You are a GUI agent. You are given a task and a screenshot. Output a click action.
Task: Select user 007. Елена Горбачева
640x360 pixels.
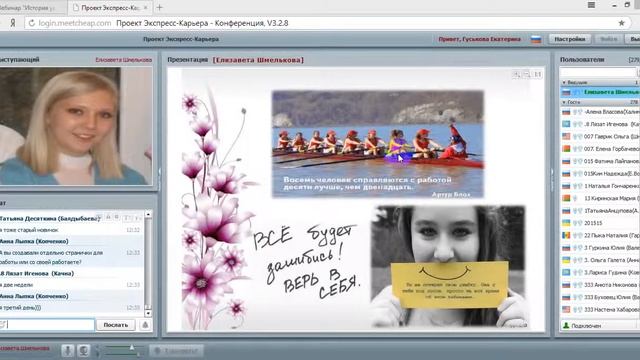point(600,149)
